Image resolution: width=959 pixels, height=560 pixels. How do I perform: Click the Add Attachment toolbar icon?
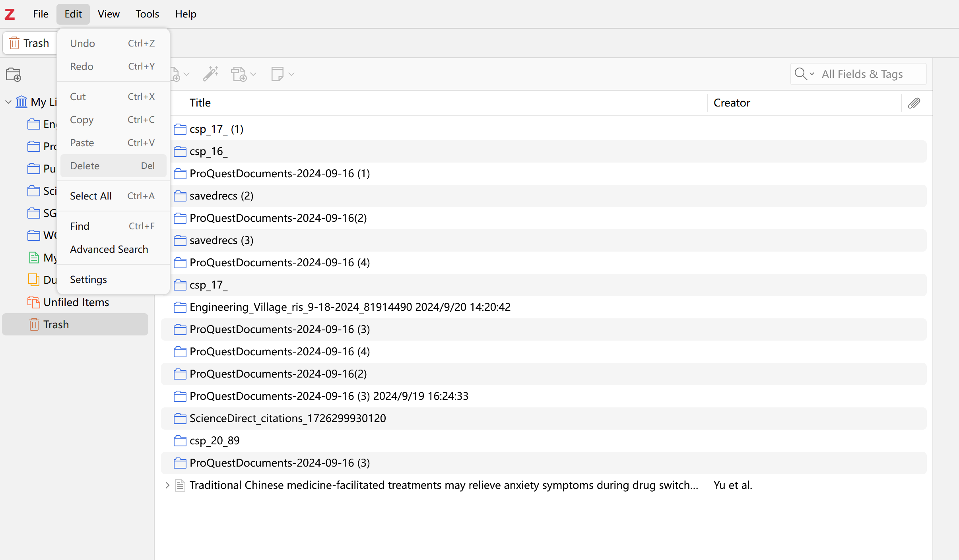coord(239,74)
